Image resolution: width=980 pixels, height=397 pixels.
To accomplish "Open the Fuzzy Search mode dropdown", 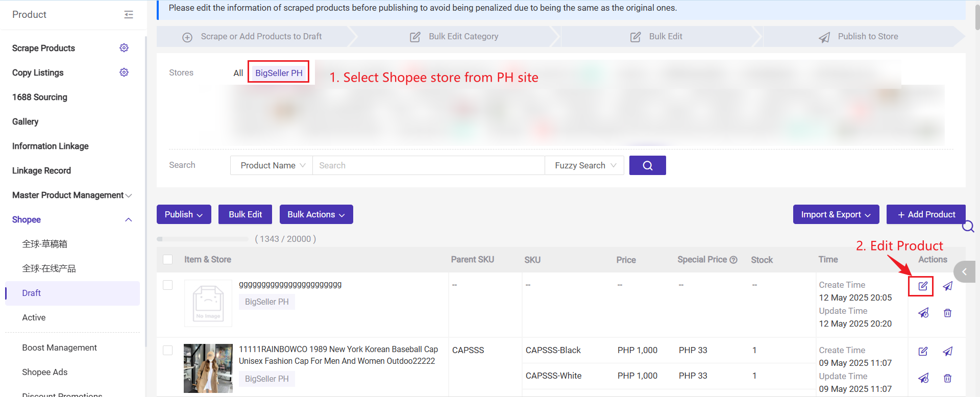I will click(584, 165).
